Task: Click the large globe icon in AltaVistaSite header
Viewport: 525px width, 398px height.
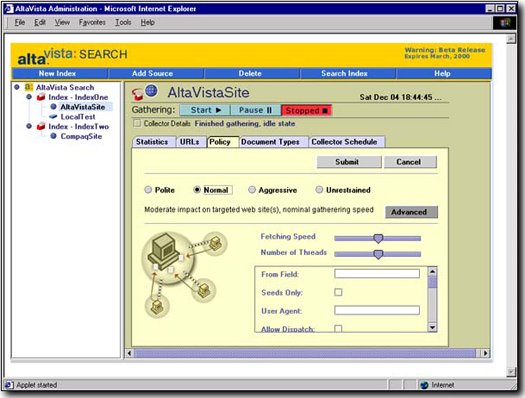Action: coord(151,90)
